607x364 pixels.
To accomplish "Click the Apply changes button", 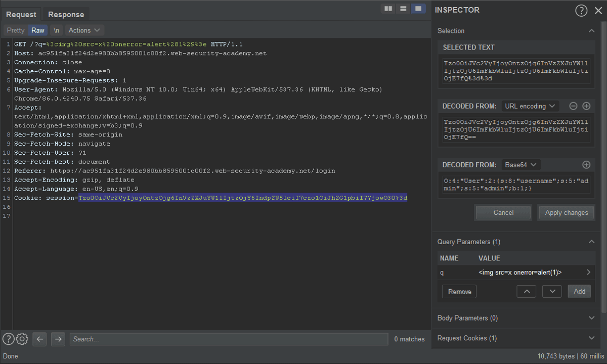I will 567,212.
